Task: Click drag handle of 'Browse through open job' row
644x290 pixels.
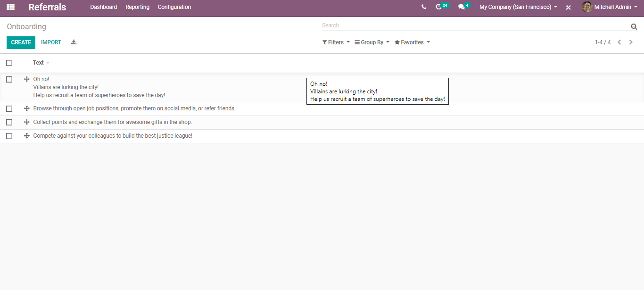Action: [27, 108]
